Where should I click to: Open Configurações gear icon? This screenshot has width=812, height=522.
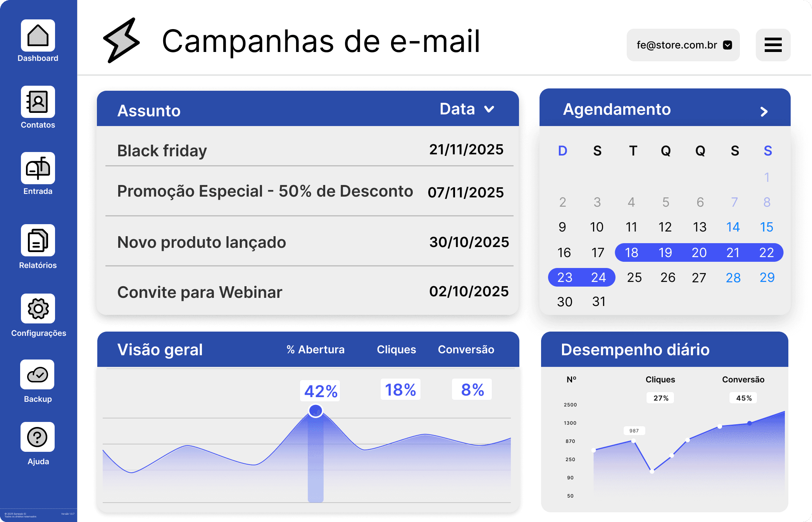click(38, 308)
